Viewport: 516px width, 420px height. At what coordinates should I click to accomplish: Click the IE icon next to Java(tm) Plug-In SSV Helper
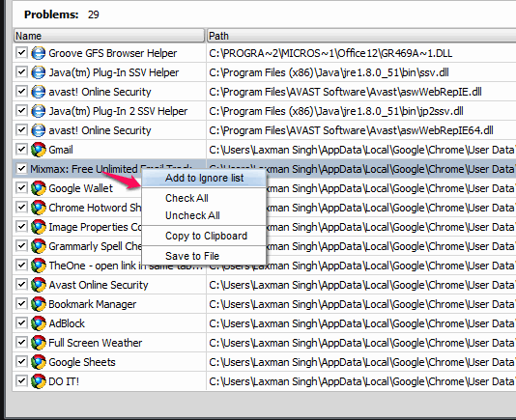pyautogui.click(x=39, y=72)
